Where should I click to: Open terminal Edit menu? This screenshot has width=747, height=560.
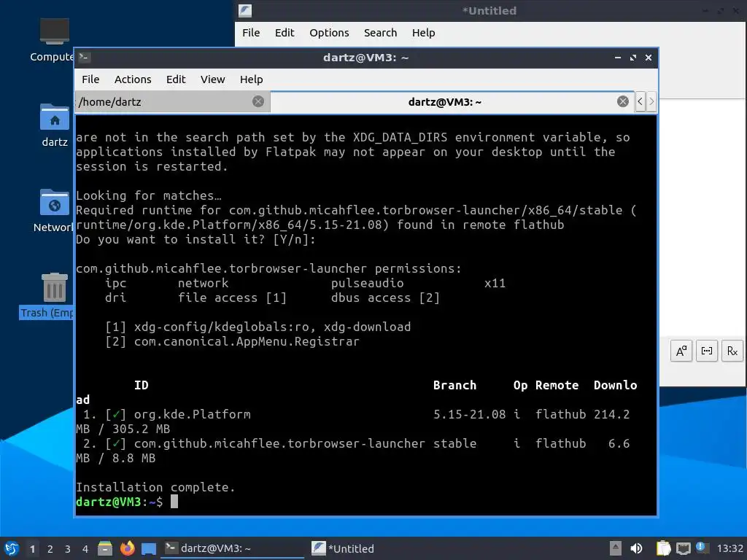pyautogui.click(x=176, y=79)
